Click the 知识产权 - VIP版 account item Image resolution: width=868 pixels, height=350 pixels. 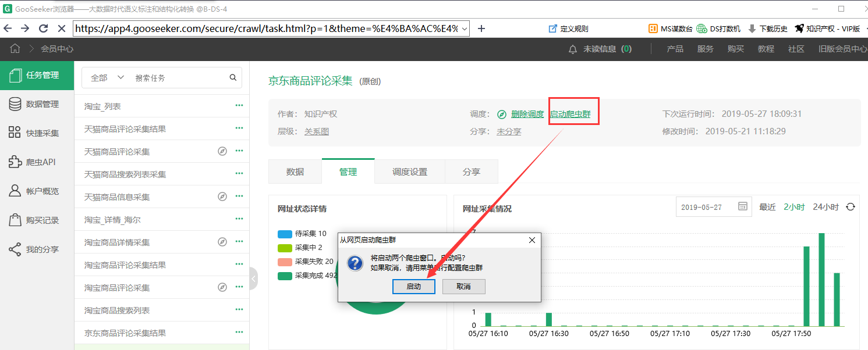(x=827, y=28)
